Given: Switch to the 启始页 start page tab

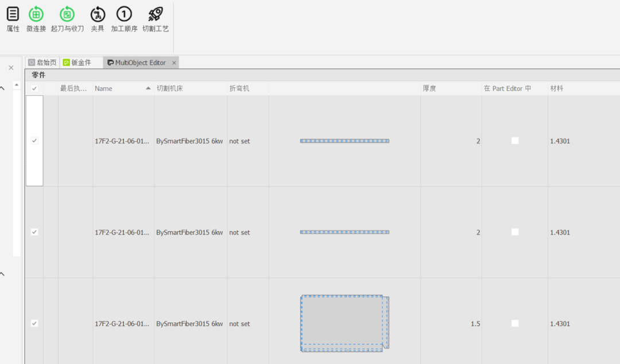Looking at the screenshot, I should point(42,63).
